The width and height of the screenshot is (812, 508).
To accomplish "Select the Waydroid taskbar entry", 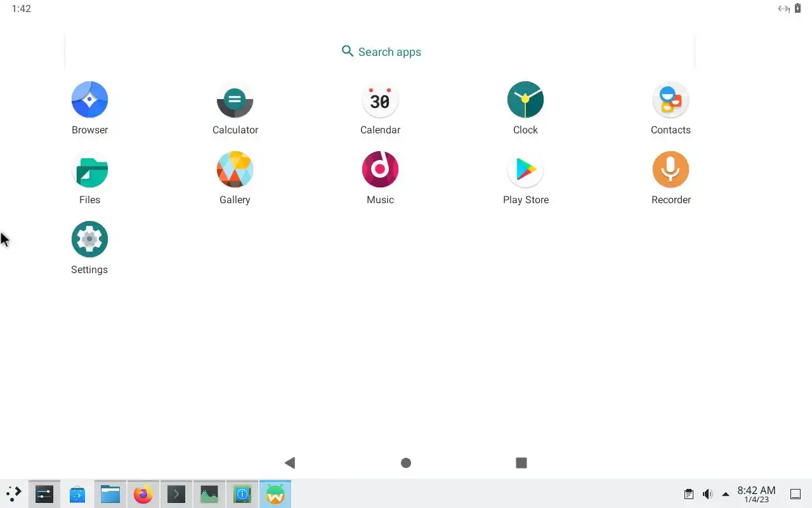I will [x=275, y=493].
